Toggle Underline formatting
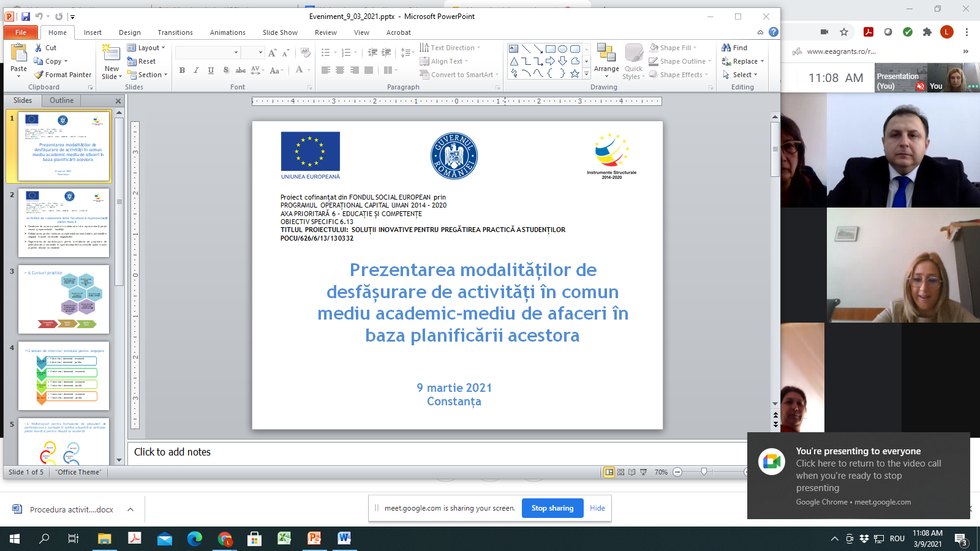980x551 pixels. coord(211,70)
